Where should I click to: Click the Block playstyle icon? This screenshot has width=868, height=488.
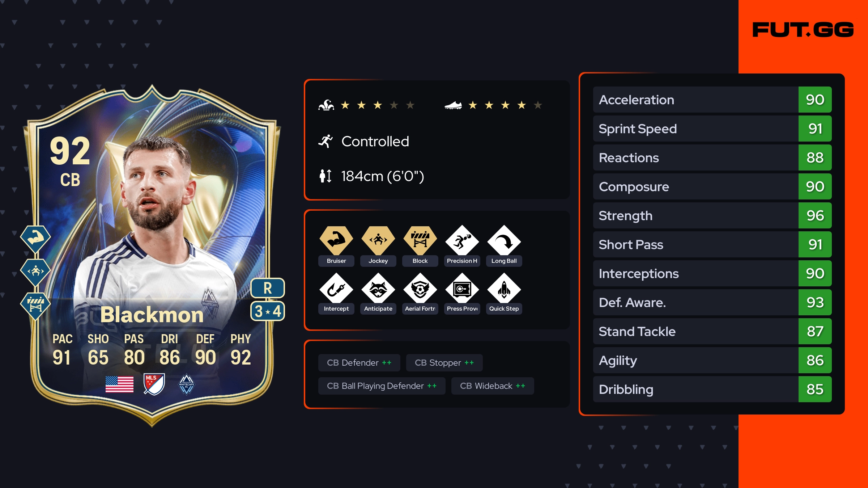tap(420, 241)
